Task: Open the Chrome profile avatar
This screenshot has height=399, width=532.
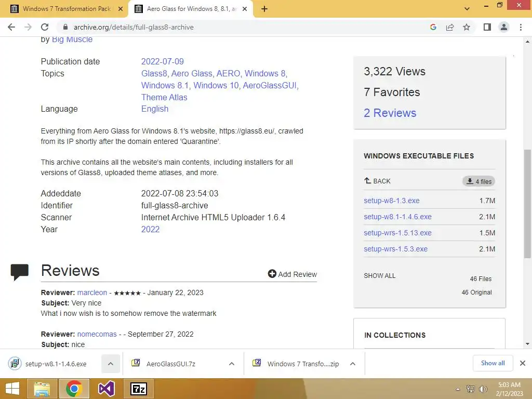Action: click(x=504, y=27)
